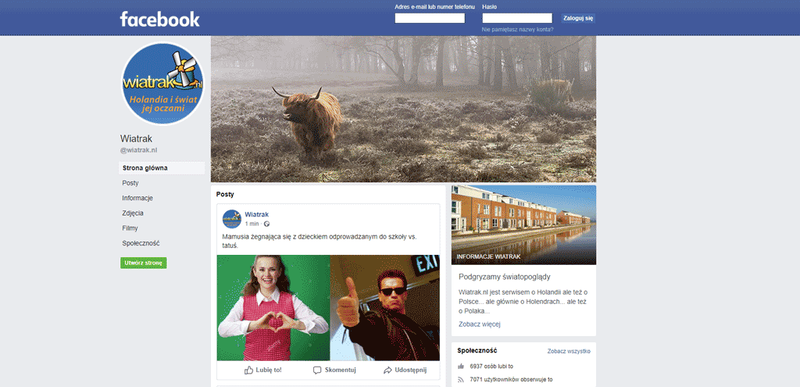Click the follow feed icon beside 7071 użytkowników
The height and width of the screenshot is (387, 800).
(461, 379)
